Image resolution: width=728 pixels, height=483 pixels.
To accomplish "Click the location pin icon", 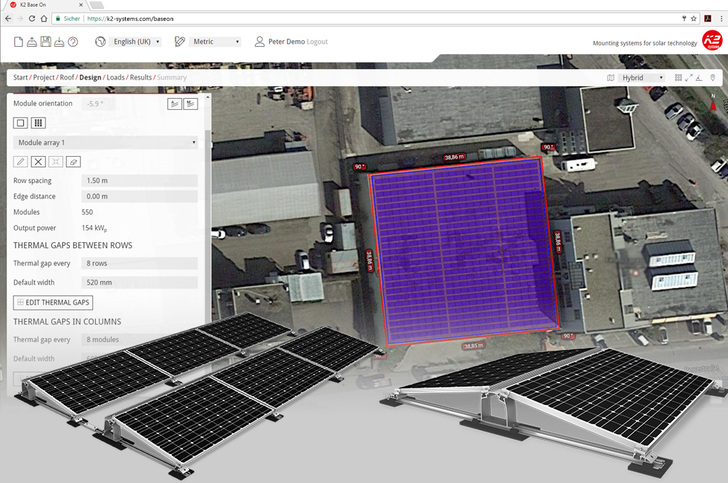I will (x=713, y=78).
